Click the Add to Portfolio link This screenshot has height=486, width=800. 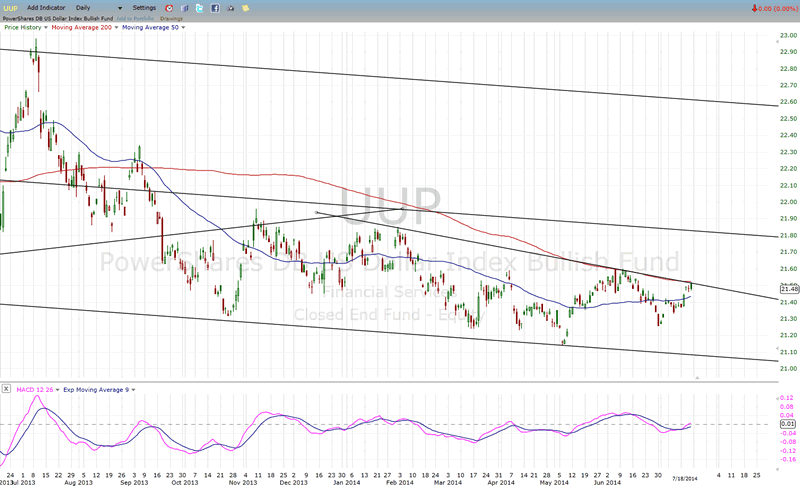[135, 18]
